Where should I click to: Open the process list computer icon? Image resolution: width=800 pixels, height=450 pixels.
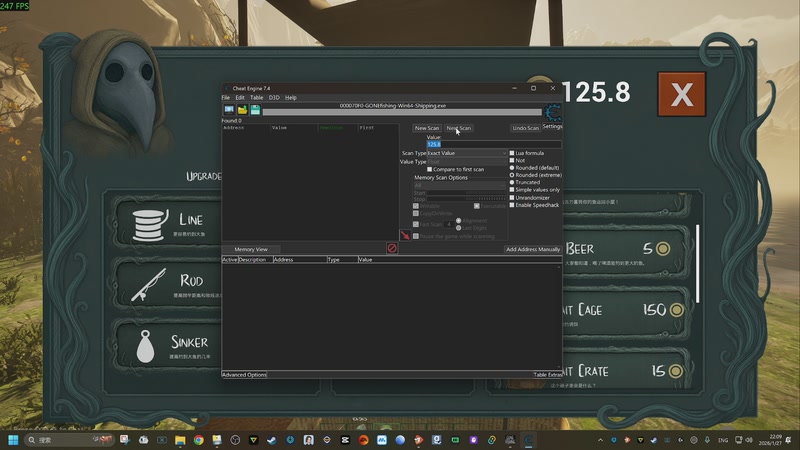pos(229,110)
